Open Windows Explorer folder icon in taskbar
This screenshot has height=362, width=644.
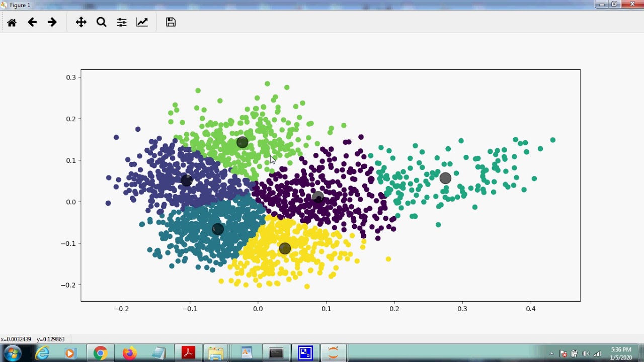click(x=216, y=353)
